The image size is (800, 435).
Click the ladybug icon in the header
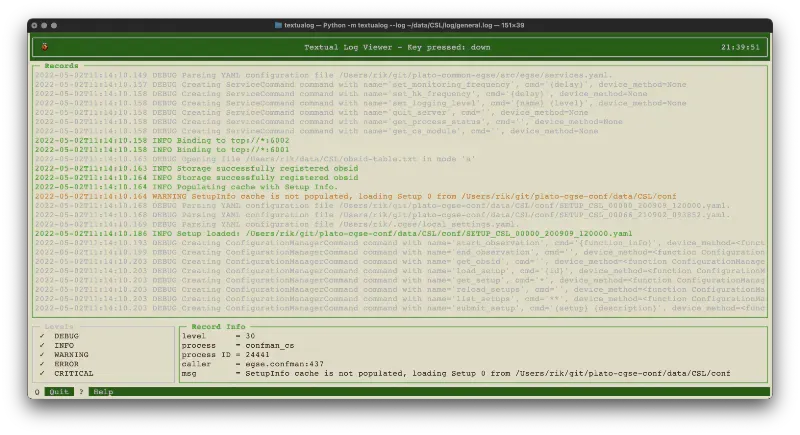45,46
